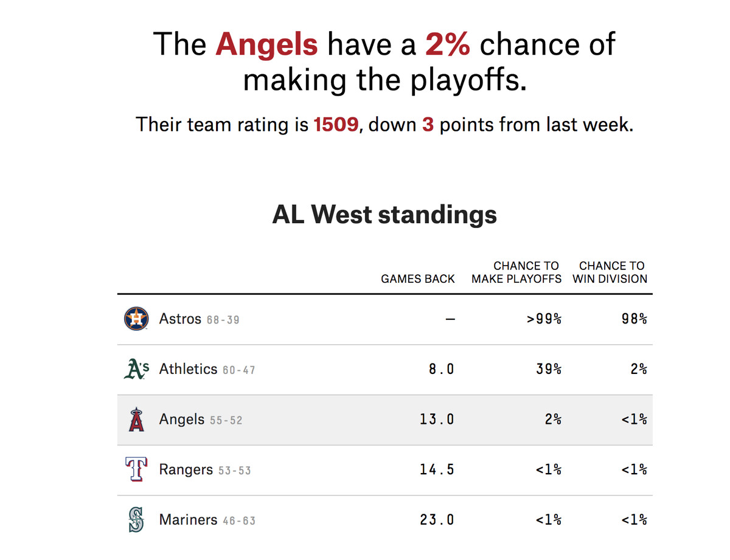
Task: Select the Angels row name
Action: tap(182, 420)
